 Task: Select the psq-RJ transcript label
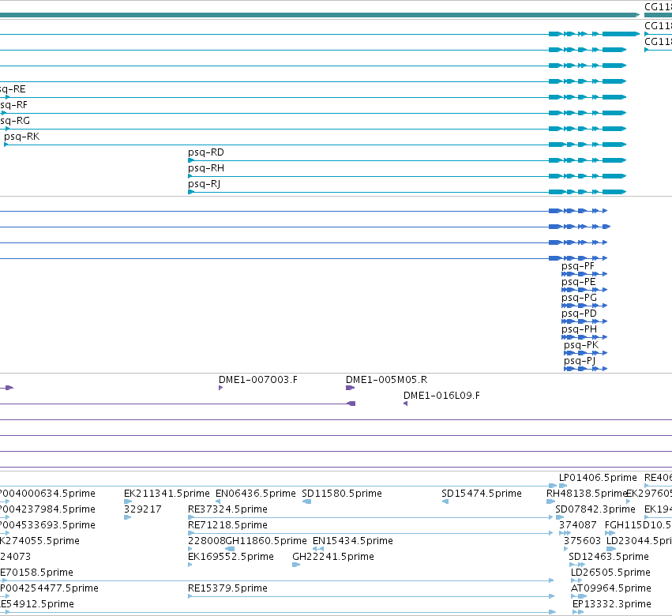[204, 184]
